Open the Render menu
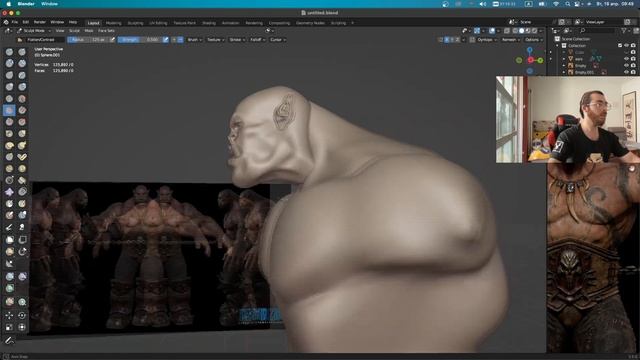 pyautogui.click(x=40, y=22)
